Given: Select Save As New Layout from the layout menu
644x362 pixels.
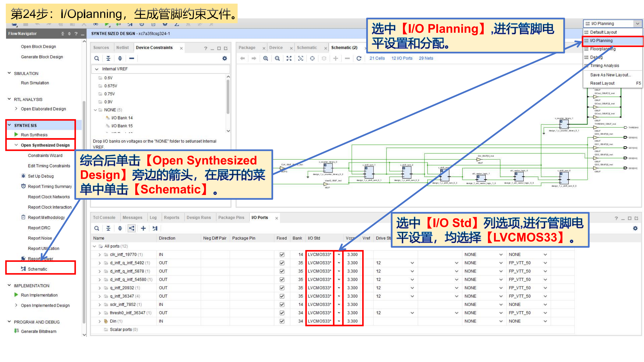Looking at the screenshot, I should (x=610, y=75).
